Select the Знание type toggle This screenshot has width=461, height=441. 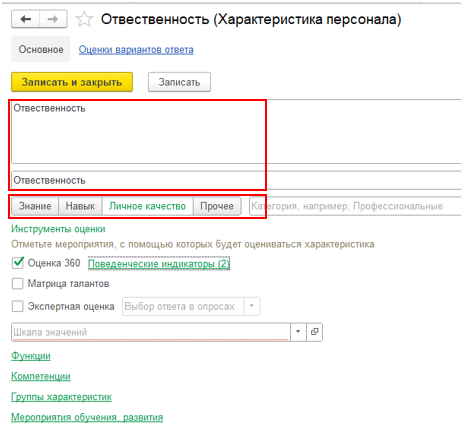[35, 206]
